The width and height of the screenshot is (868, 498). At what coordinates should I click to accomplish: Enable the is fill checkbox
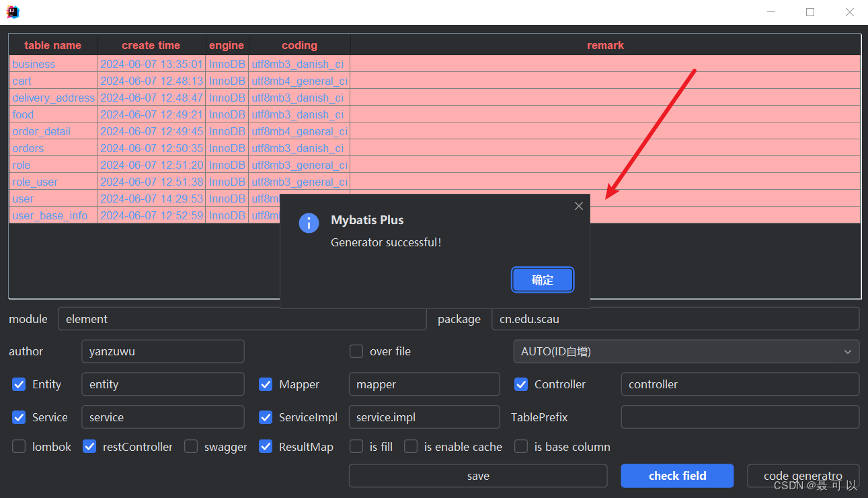pyautogui.click(x=356, y=447)
